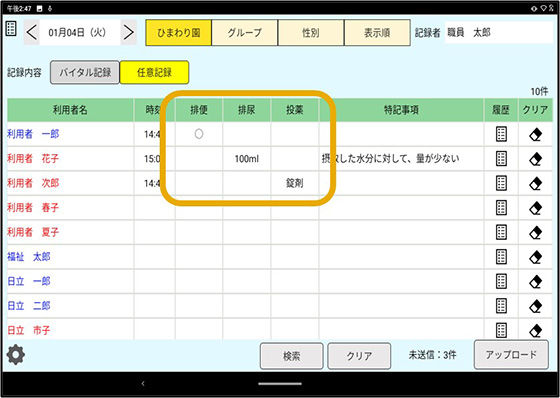Click 排尿 column header
560x398 pixels.
[247, 110]
